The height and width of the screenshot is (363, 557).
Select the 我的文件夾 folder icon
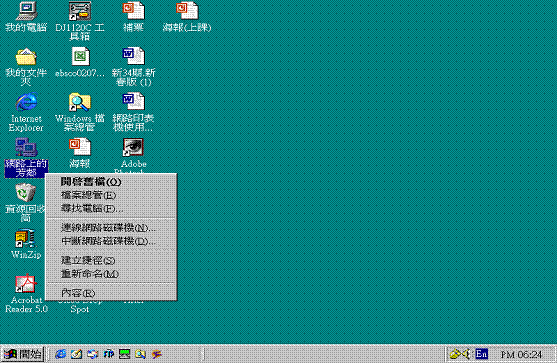coord(26,57)
